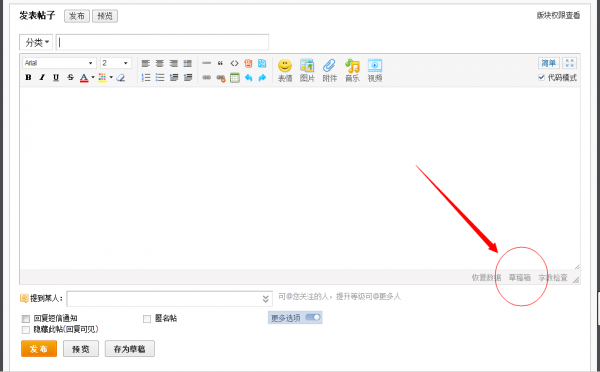This screenshot has width=600, height=372.
Task: Click the top 发布 button beside 发表帖子
Action: click(77, 16)
